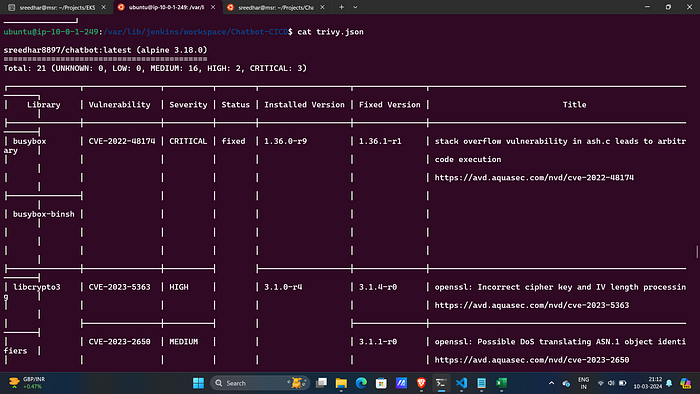Viewport: 700px width, 394px height.
Task: Open the Windows Start menu
Action: (198, 383)
